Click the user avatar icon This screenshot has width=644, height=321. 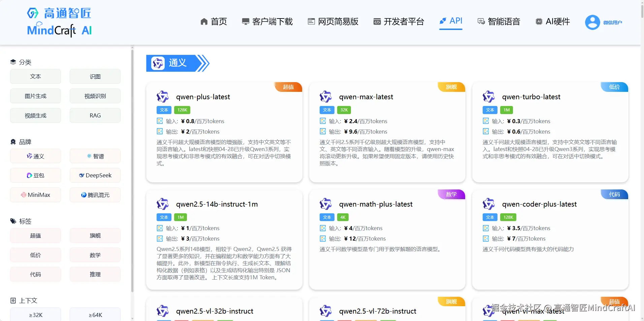(x=592, y=23)
